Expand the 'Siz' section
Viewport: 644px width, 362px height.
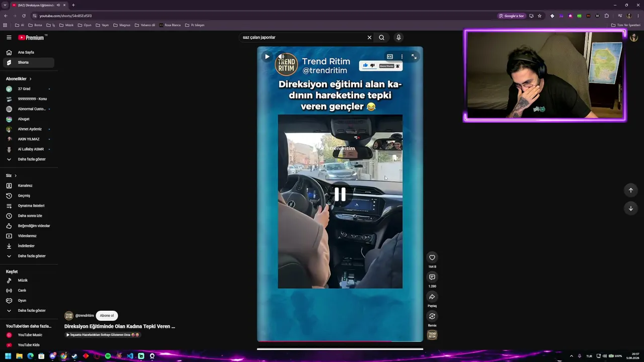(12, 175)
